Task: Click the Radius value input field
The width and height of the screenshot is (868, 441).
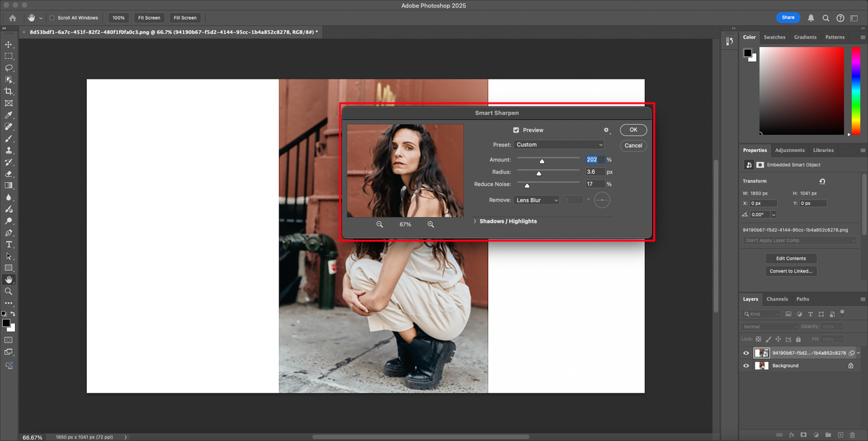Action: tap(595, 172)
